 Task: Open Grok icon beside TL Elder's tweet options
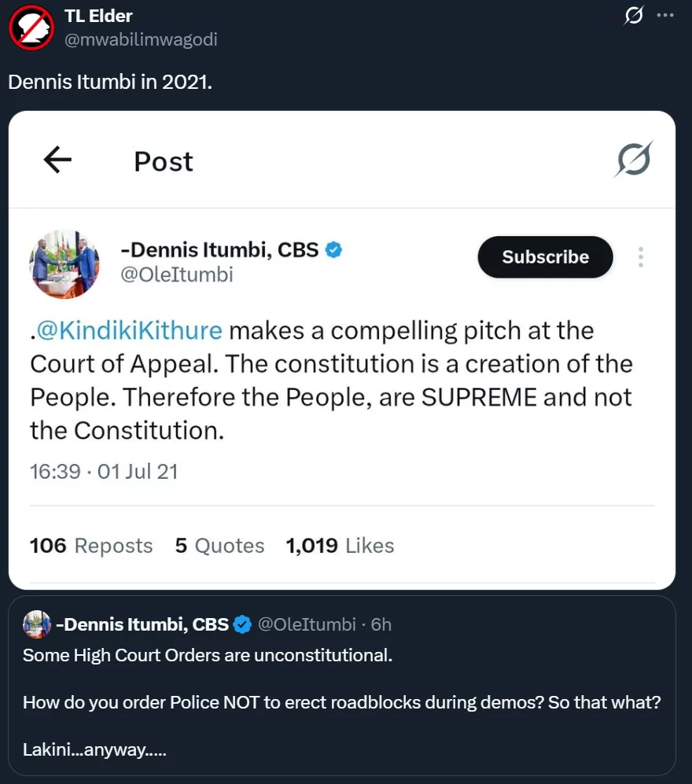[x=633, y=16]
